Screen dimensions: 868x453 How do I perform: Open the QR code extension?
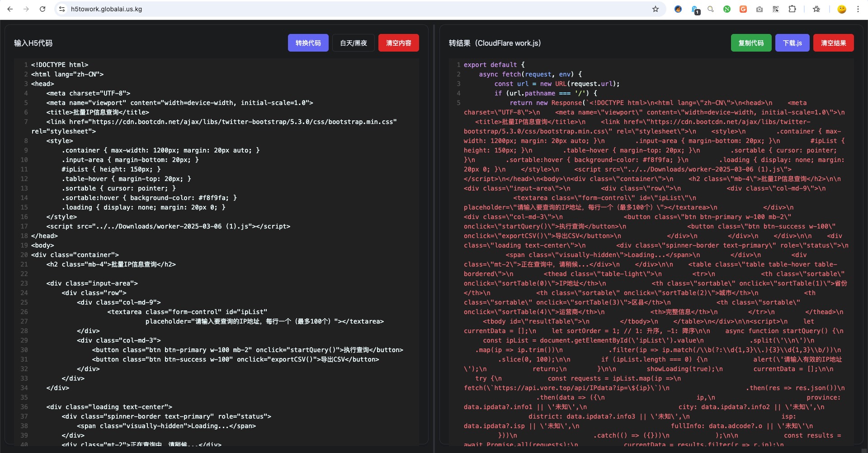[x=776, y=9]
